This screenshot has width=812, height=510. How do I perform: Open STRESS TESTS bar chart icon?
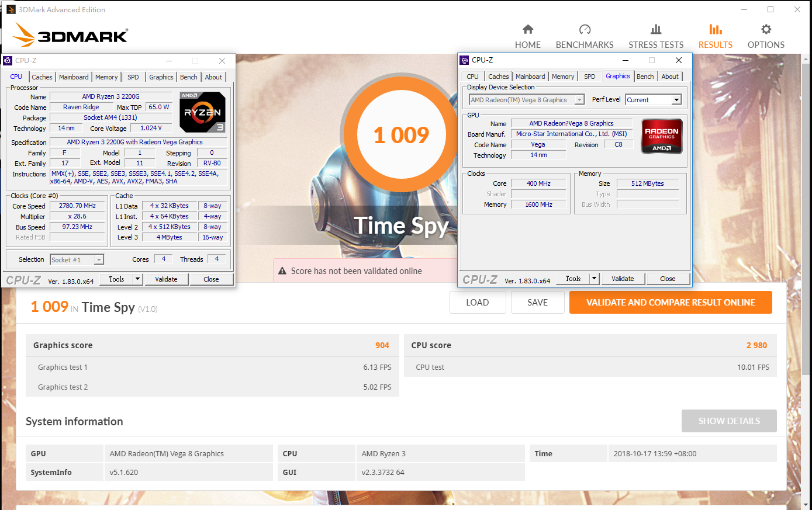656,29
